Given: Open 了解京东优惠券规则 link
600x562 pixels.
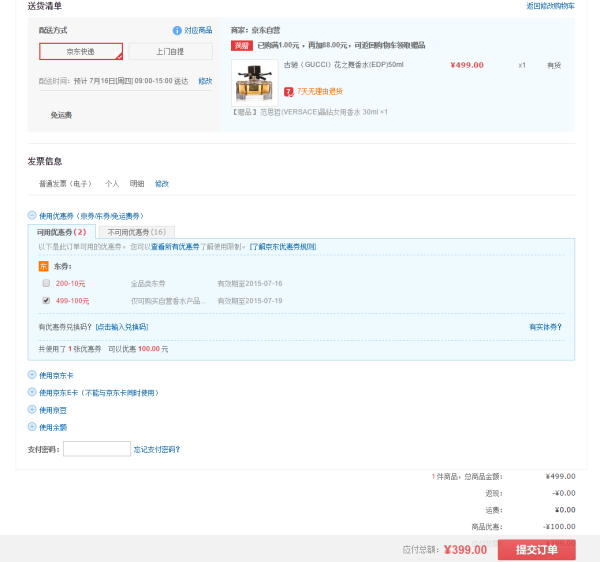Looking at the screenshot, I should tap(283, 247).
